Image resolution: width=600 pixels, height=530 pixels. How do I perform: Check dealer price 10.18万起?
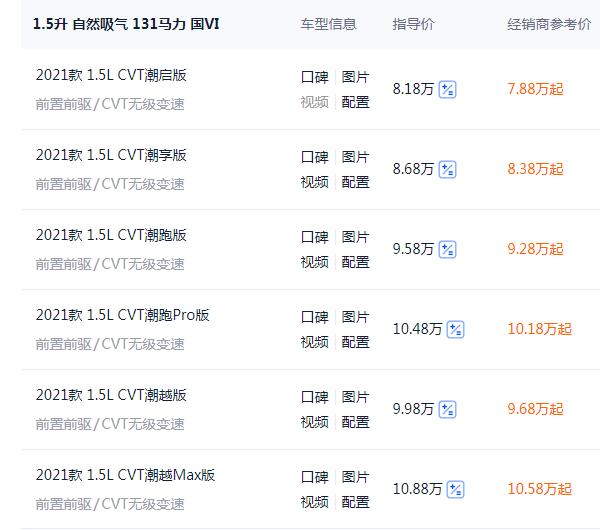tap(540, 329)
